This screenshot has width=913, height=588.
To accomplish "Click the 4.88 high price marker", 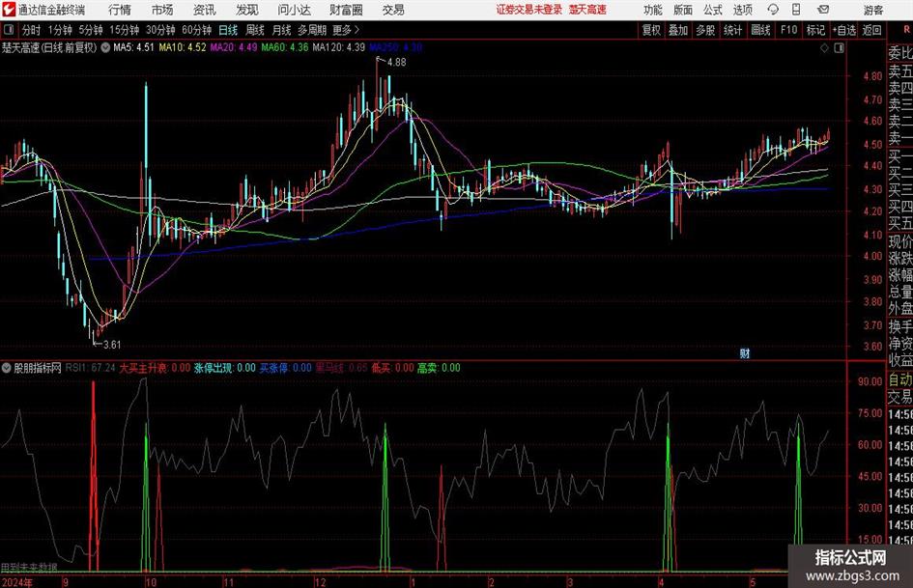I will [396, 63].
